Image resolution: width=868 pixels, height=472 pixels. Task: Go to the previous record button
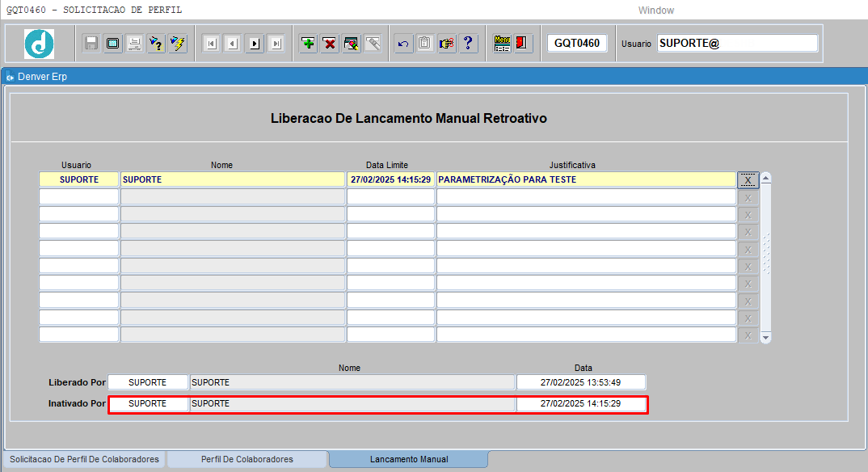[x=233, y=43]
